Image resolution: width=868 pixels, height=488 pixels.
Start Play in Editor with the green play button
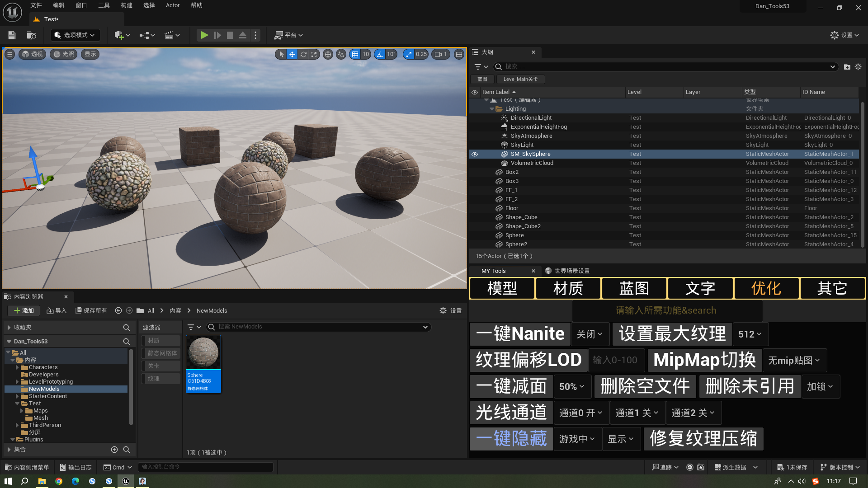point(204,35)
